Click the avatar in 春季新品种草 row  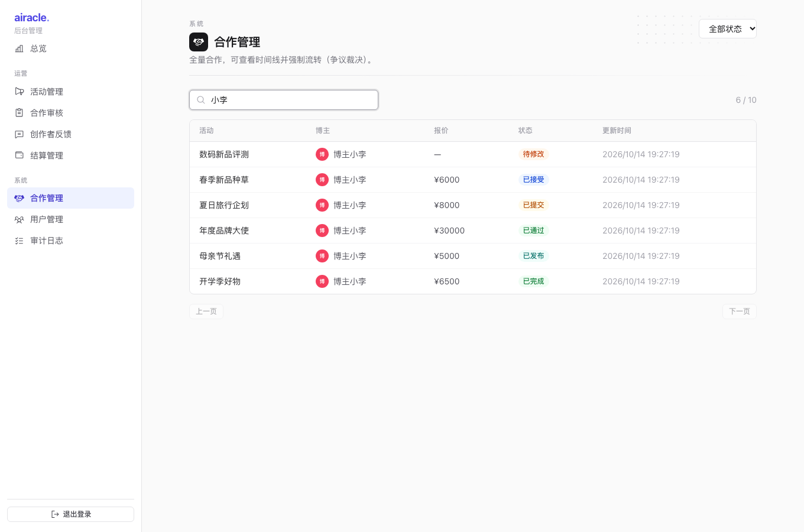pyautogui.click(x=322, y=180)
